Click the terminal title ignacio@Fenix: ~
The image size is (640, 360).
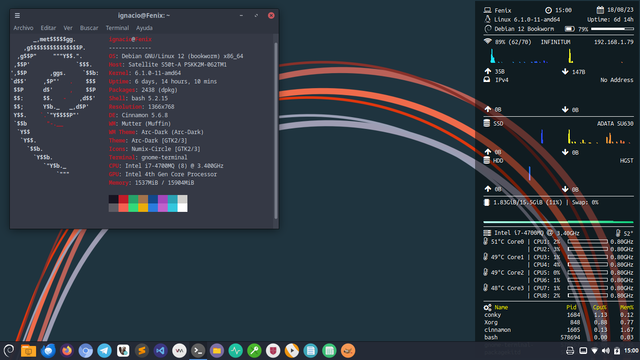pyautogui.click(x=144, y=16)
